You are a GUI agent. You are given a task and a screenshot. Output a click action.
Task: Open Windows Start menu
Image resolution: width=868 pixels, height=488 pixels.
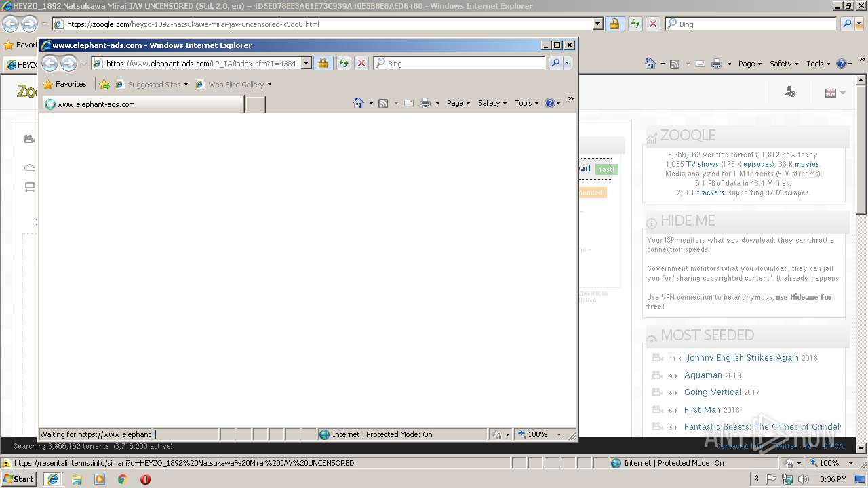coord(18,479)
